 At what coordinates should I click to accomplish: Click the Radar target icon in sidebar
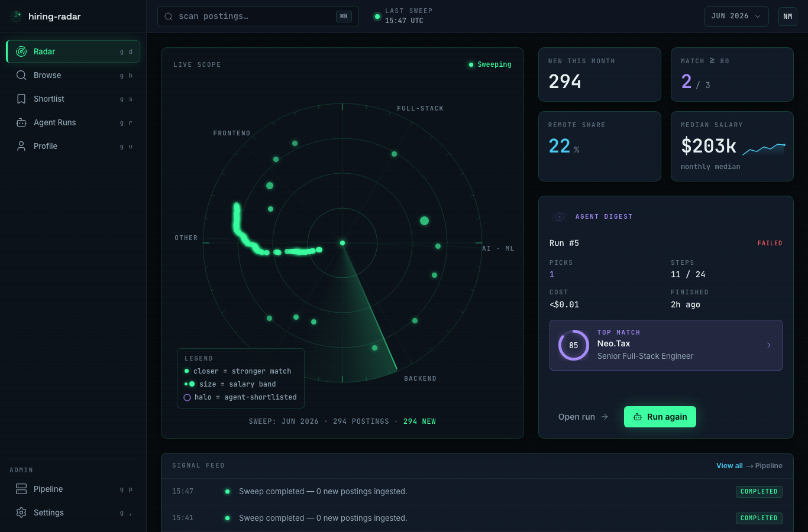(21, 51)
